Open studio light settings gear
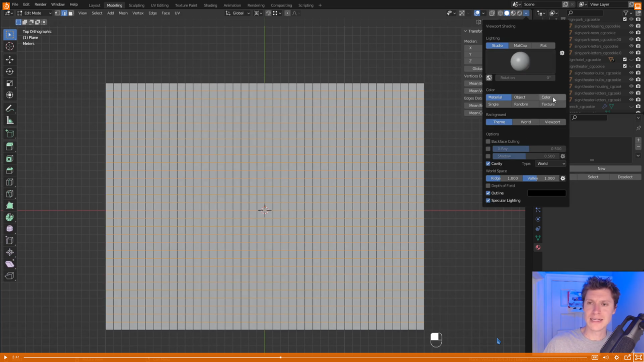The width and height of the screenshot is (644, 362). tap(562, 53)
